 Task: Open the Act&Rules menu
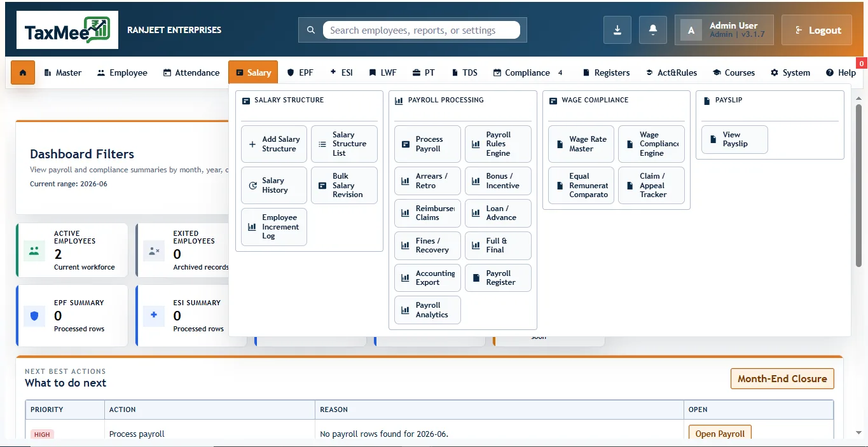point(672,72)
